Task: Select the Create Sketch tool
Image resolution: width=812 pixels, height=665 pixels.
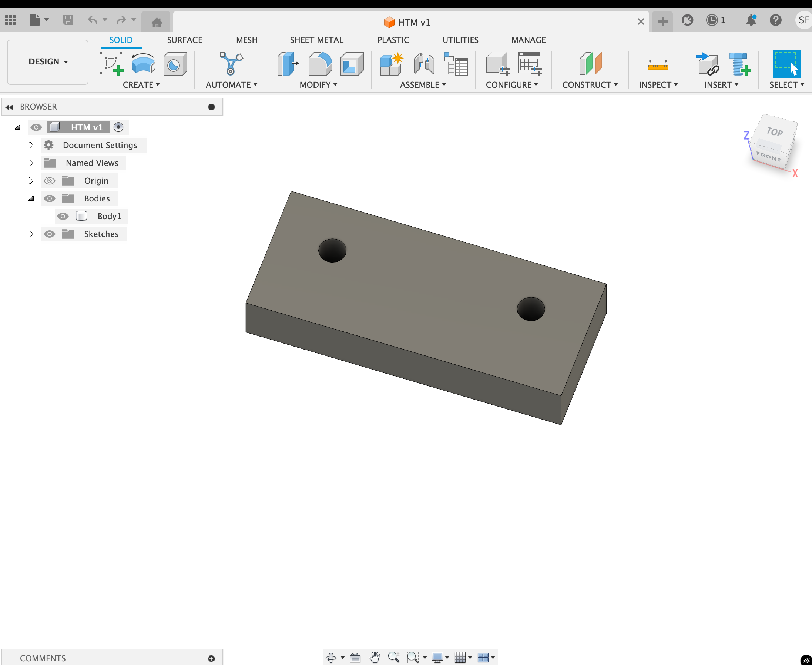Action: pyautogui.click(x=112, y=63)
